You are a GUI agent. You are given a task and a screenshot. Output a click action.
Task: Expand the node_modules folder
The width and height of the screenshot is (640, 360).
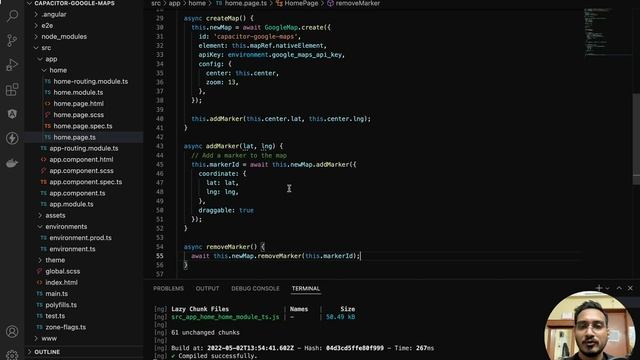point(64,36)
